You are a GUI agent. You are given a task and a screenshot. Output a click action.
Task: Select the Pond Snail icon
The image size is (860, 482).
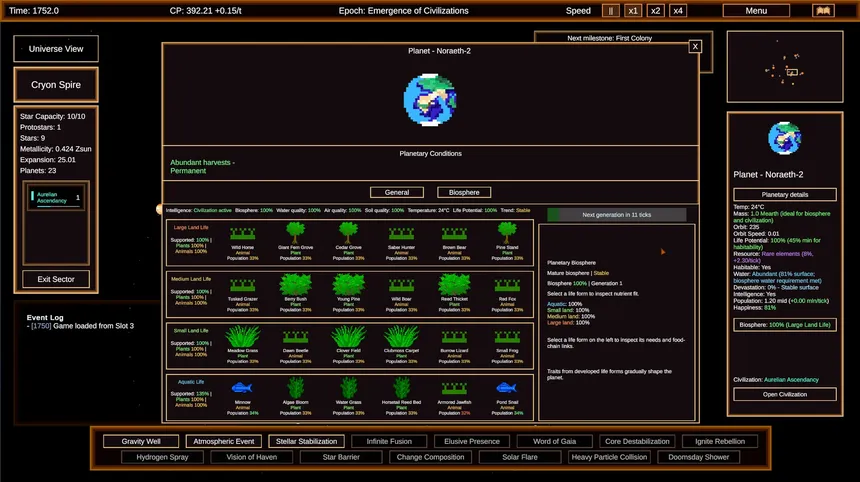[506, 388]
